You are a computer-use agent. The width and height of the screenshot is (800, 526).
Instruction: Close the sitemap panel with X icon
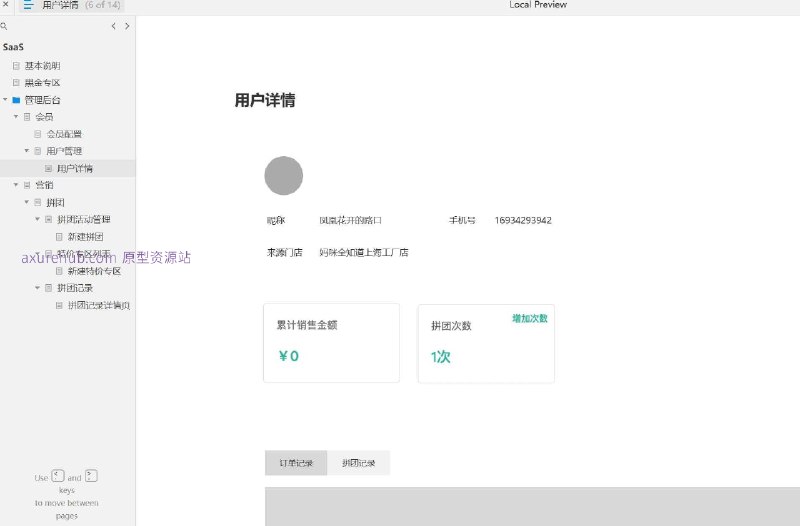click(6, 4)
